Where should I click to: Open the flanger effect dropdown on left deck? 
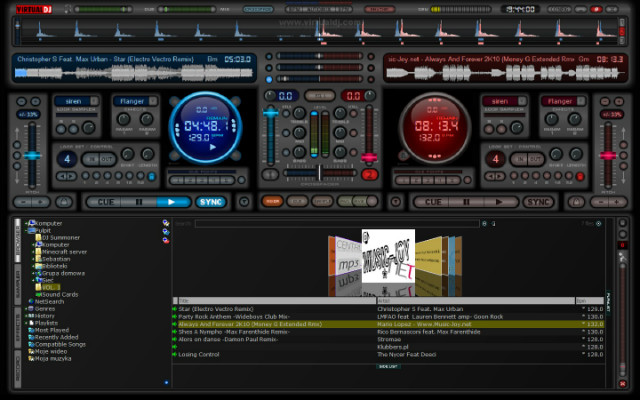pos(153,101)
